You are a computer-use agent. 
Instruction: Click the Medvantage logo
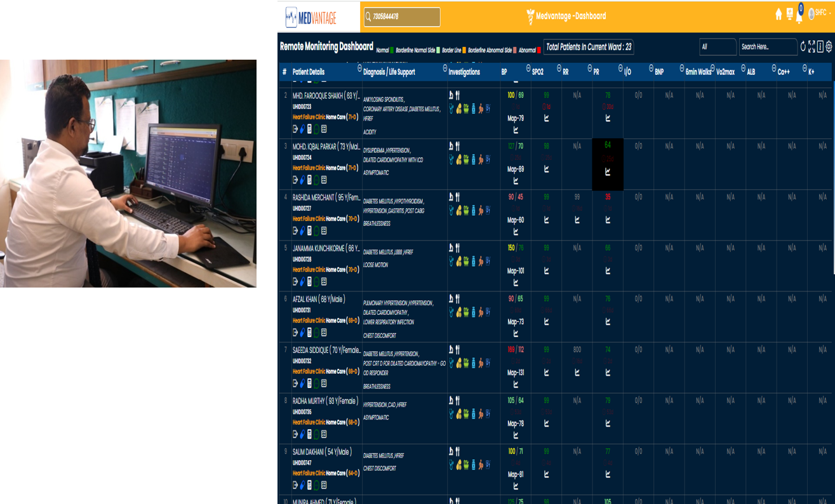pyautogui.click(x=311, y=17)
